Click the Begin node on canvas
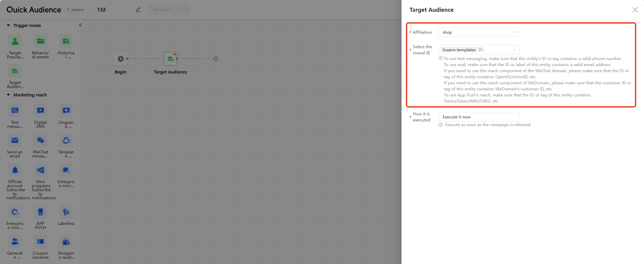644x264 pixels. [x=121, y=59]
